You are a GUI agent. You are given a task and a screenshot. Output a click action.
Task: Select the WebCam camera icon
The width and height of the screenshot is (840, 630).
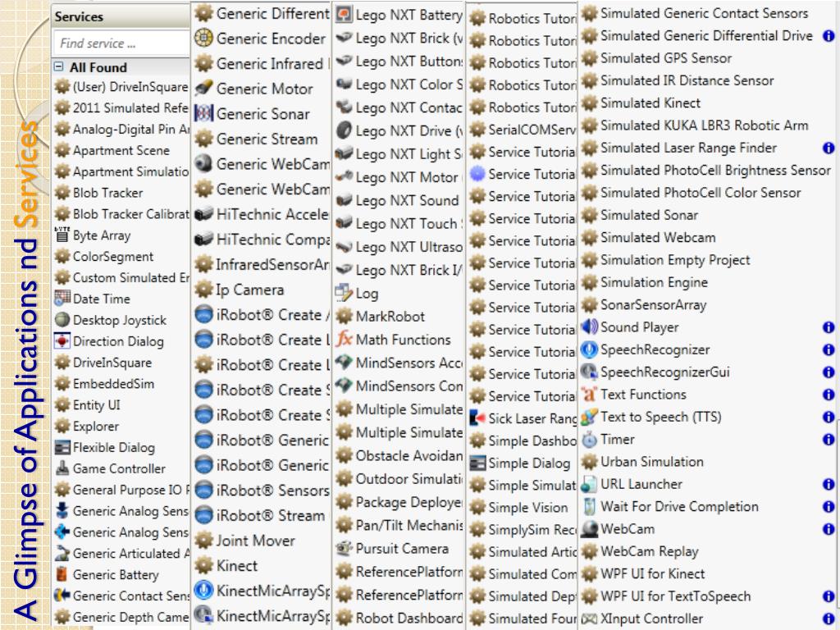click(x=589, y=529)
